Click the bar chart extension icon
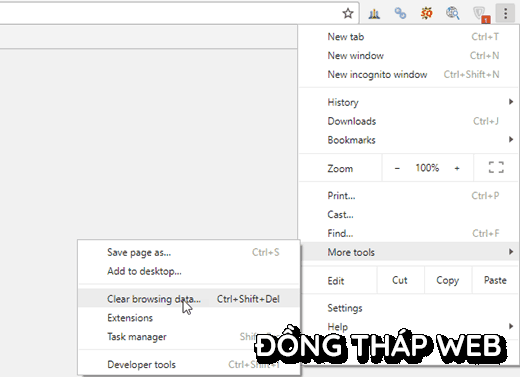This screenshot has height=377, width=520. [x=374, y=14]
